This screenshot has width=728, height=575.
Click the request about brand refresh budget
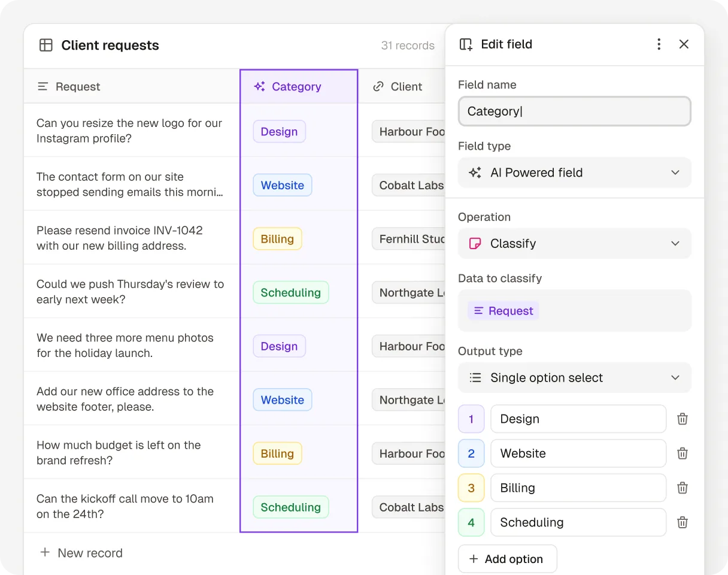119,452
